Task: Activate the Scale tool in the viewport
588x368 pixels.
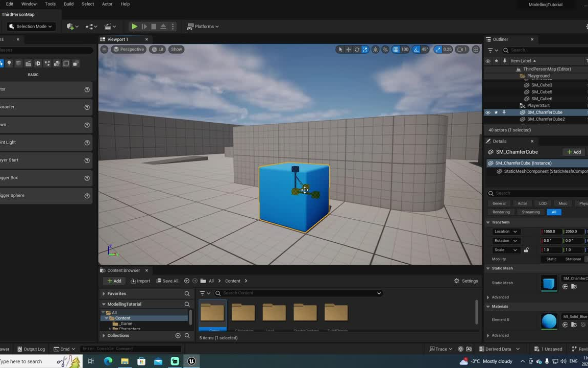Action: click(x=365, y=50)
